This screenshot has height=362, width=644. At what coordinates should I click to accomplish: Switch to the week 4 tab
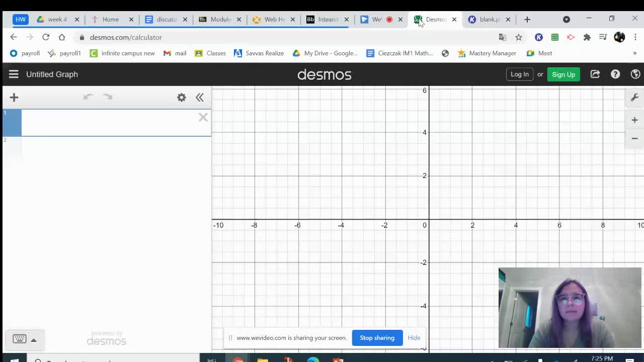(57, 19)
